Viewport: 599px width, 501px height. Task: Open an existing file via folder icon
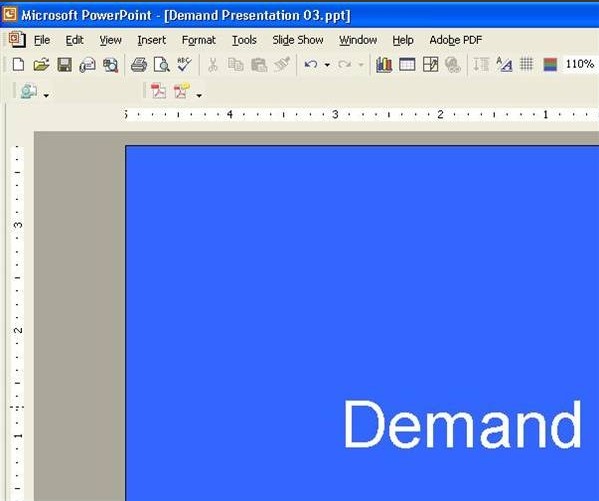pos(41,65)
